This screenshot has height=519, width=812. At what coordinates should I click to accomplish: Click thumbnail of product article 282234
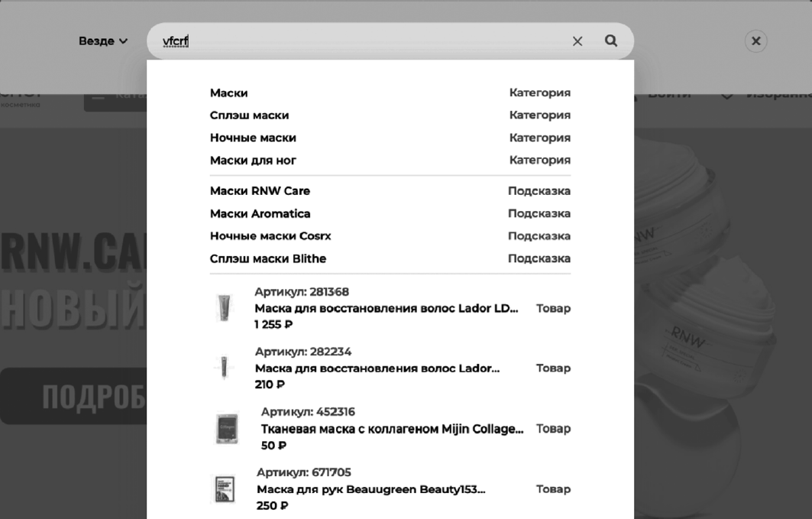pos(223,368)
